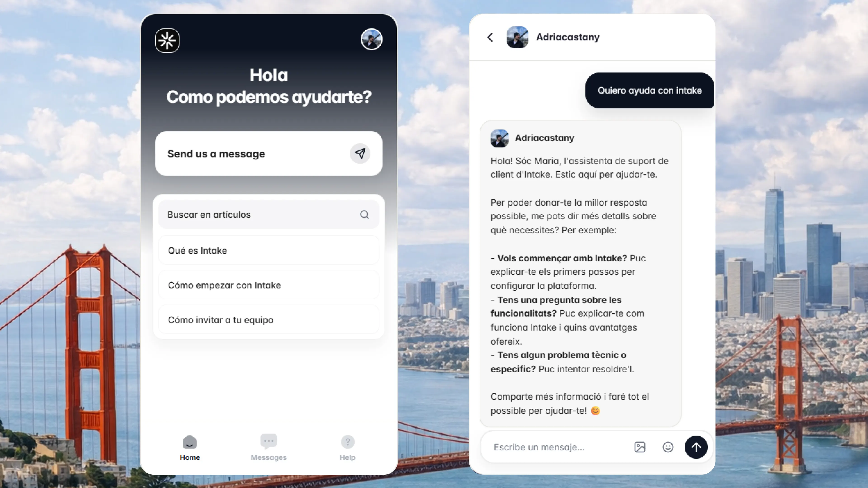Switch to the Home tab

[190, 448]
